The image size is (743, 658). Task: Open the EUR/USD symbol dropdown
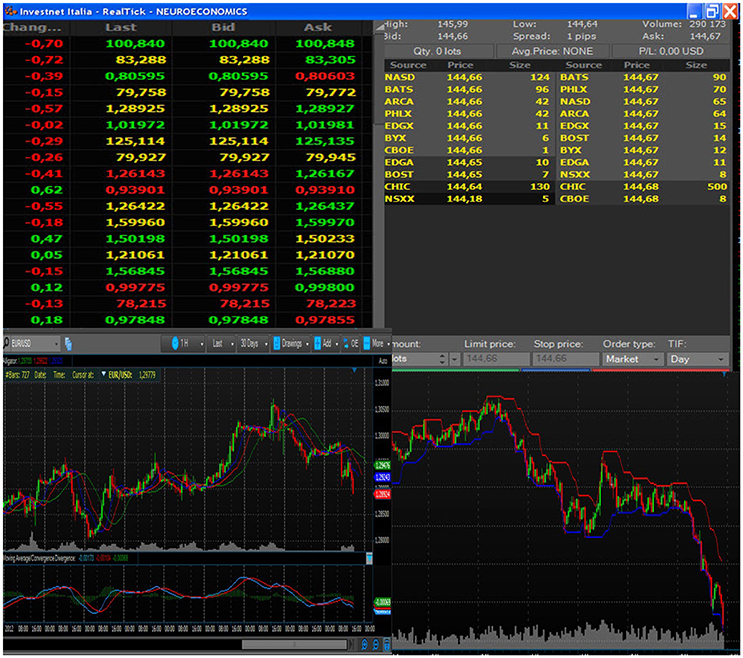coord(56,343)
